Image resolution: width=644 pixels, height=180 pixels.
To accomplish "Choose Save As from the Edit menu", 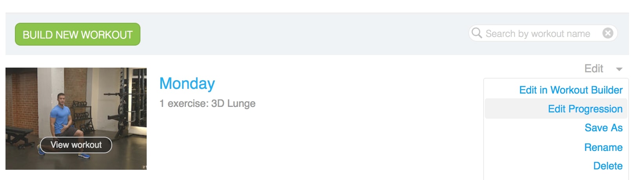I will [603, 128].
